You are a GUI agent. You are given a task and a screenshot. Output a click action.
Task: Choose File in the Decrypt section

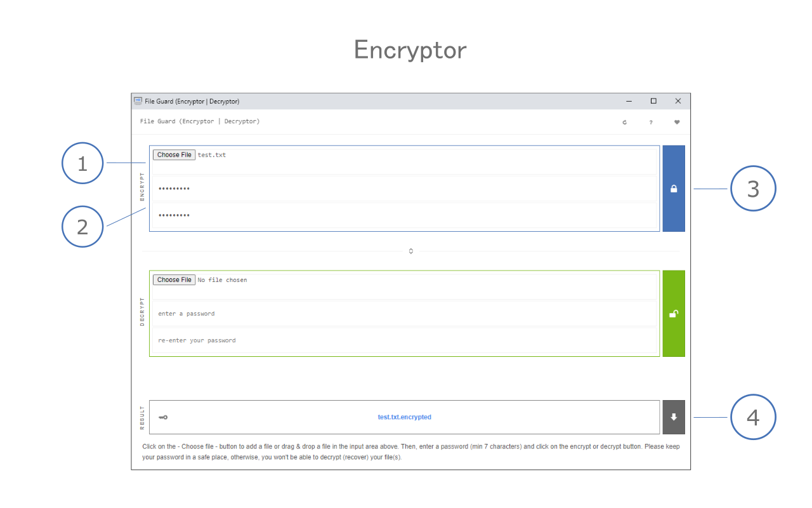tap(174, 279)
